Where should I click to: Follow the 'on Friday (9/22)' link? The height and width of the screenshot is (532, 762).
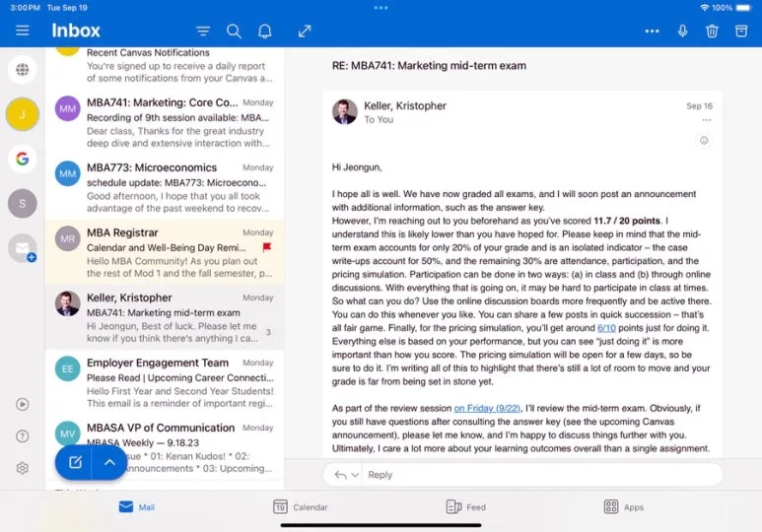pos(487,408)
